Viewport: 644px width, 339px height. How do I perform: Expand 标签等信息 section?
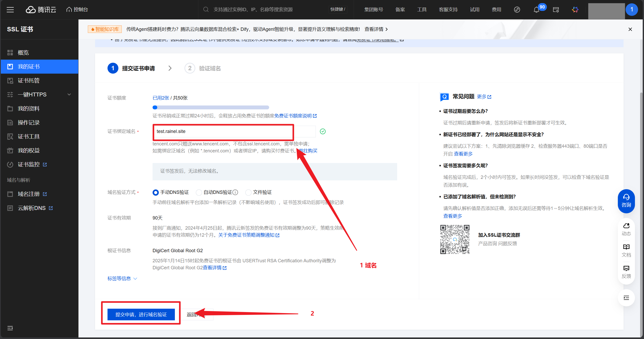click(122, 279)
